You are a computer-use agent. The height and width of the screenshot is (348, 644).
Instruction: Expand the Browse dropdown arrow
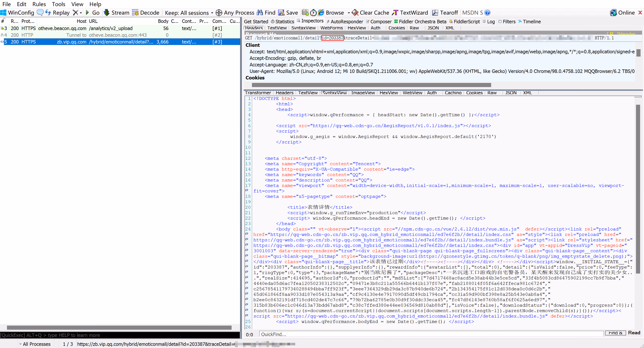[x=349, y=13]
